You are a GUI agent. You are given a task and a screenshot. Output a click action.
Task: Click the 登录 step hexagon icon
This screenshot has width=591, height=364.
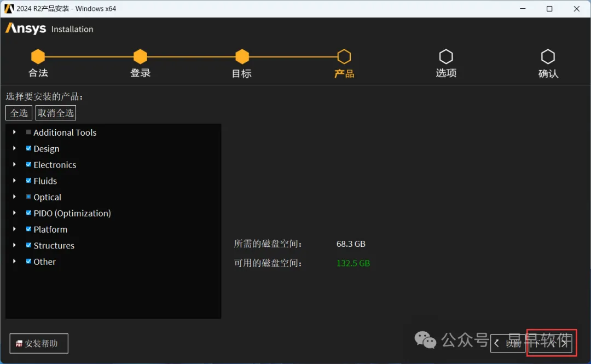point(140,56)
